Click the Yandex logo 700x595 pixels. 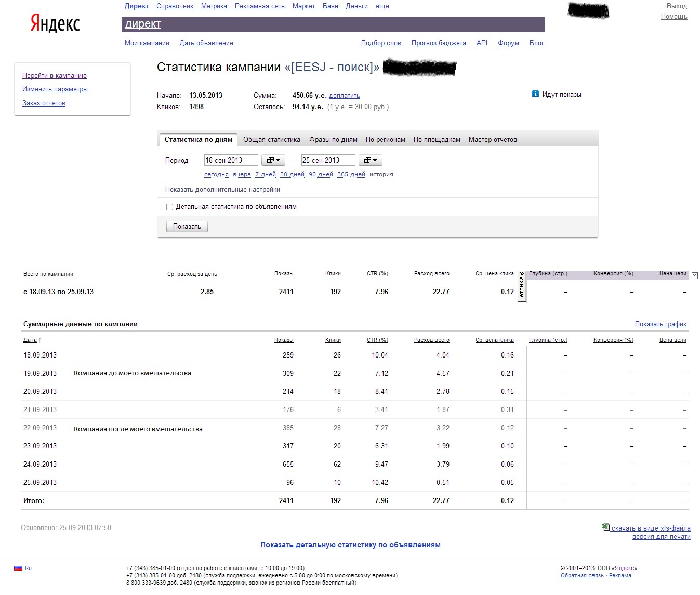55,23
